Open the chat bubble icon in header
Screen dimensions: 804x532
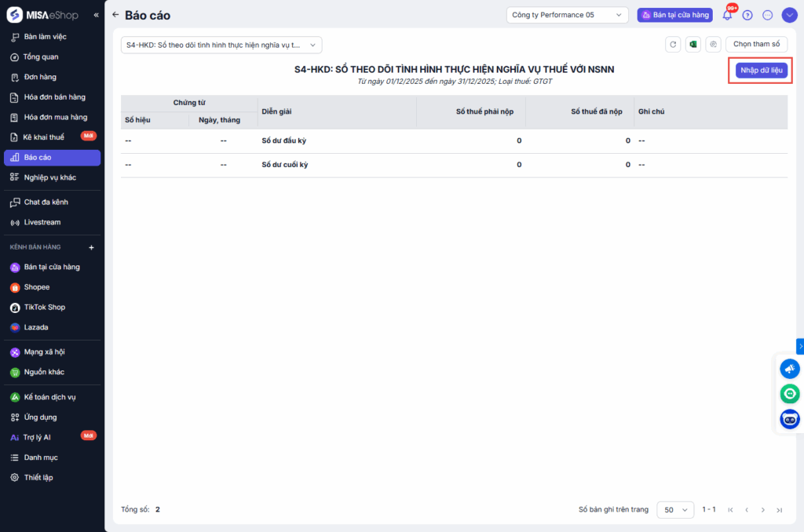click(767, 16)
